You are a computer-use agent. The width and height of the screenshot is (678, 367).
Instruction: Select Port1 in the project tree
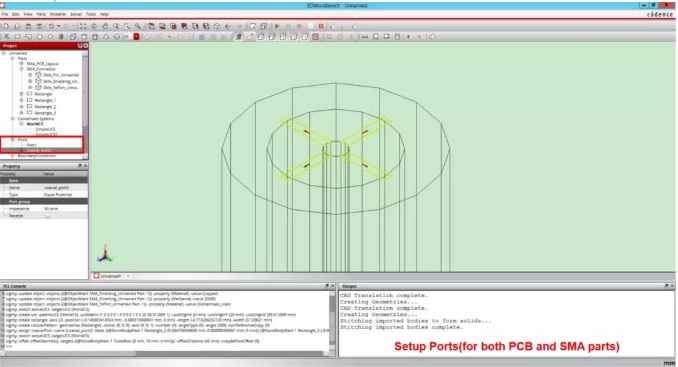32,145
